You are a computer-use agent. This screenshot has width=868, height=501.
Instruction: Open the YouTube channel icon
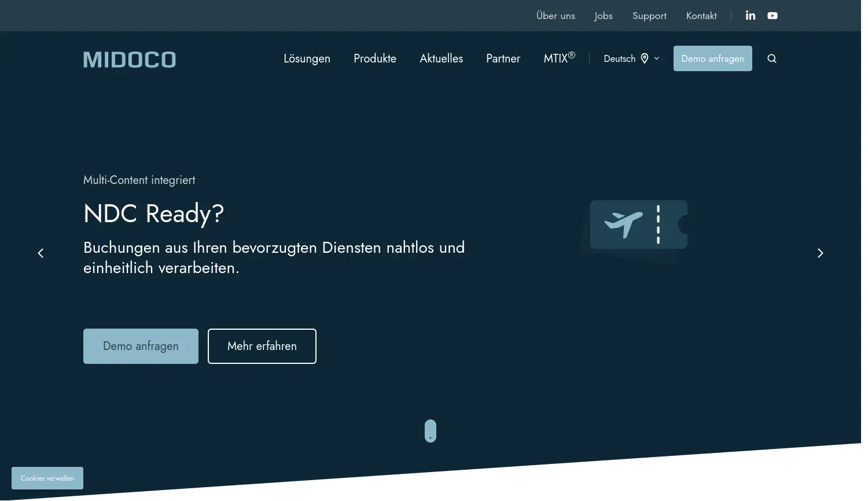[x=773, y=16]
